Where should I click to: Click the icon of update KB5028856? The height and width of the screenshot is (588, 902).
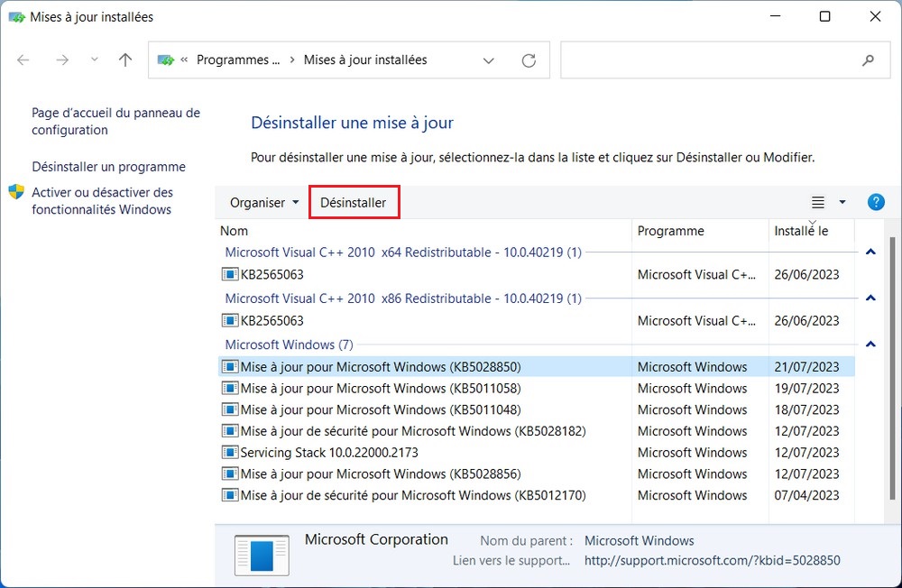230,473
